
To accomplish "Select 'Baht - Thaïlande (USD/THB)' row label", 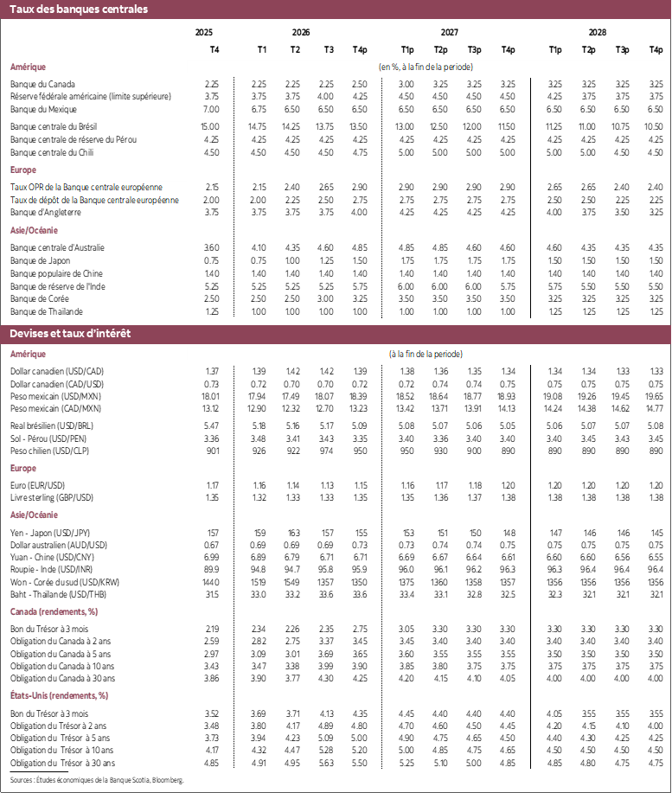I will tap(58, 595).
